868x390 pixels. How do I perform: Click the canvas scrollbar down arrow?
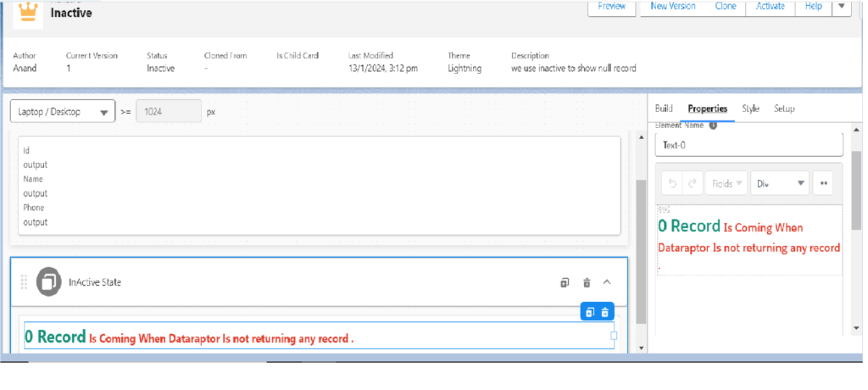click(x=641, y=348)
